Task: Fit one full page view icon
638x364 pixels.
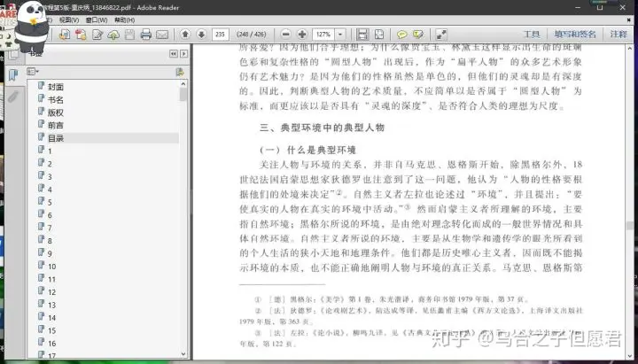Action: [379, 35]
